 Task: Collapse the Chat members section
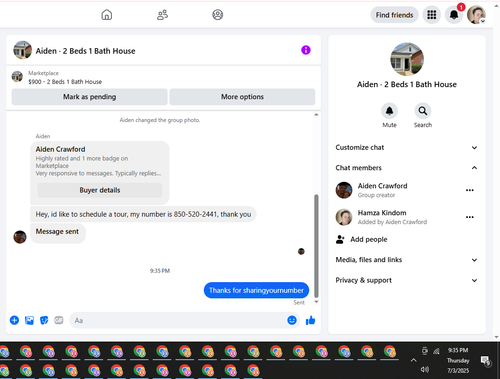(407, 168)
